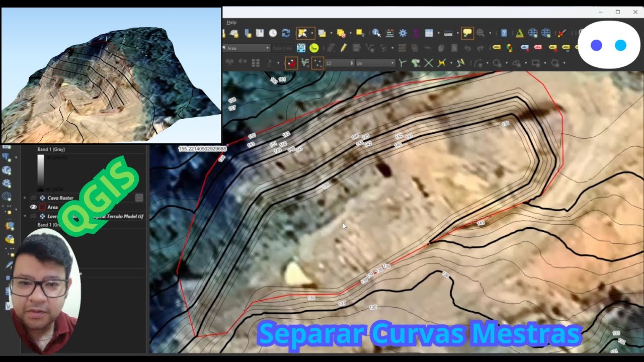Image resolution: width=644 pixels, height=362 pixels.
Task: Select the Cava Raster layer name
Action: point(60,198)
